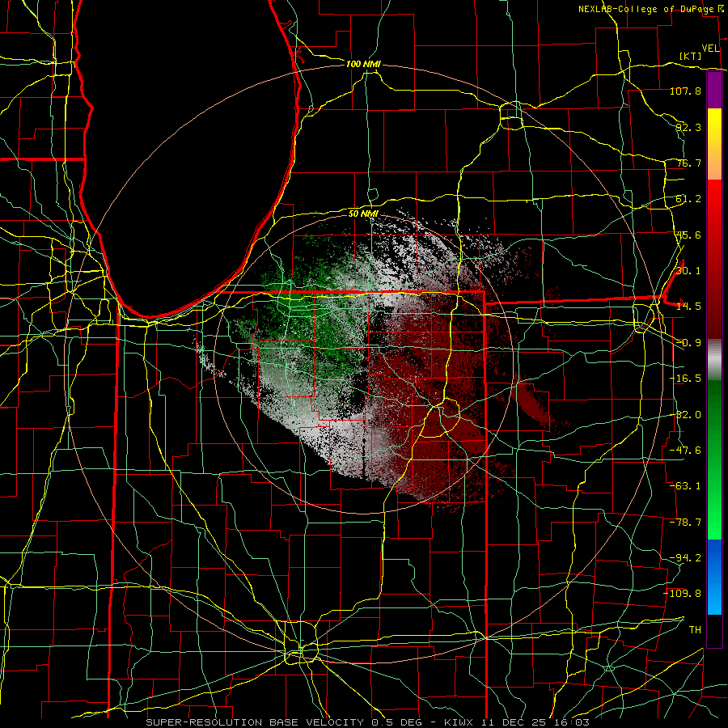The width and height of the screenshot is (728, 728).
Task: Click the [KT] units label
Action: coord(691,57)
